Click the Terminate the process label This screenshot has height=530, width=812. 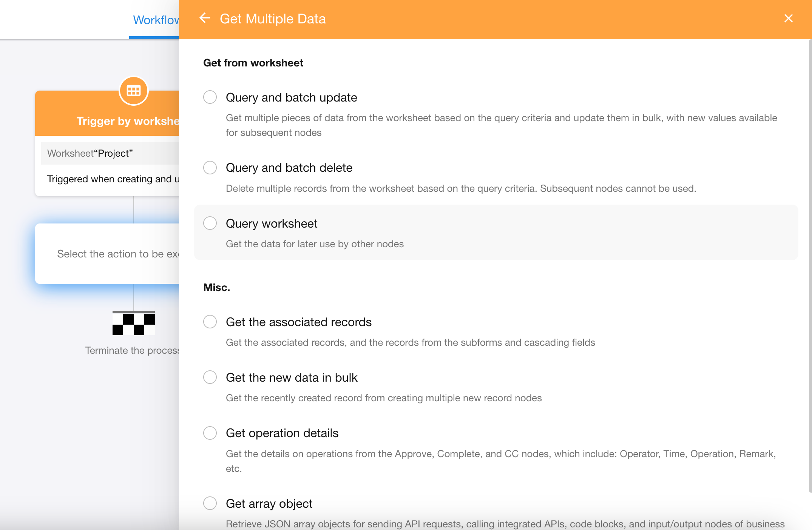tap(132, 350)
